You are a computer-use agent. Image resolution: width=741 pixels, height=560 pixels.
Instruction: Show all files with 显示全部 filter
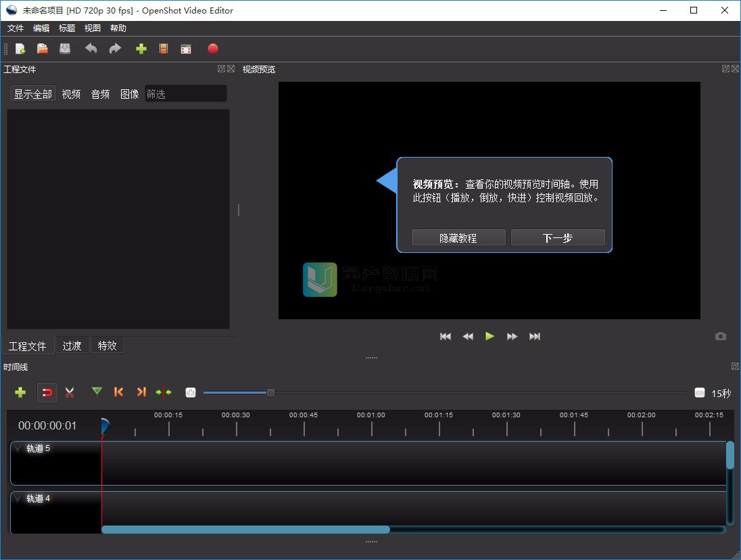(x=33, y=94)
